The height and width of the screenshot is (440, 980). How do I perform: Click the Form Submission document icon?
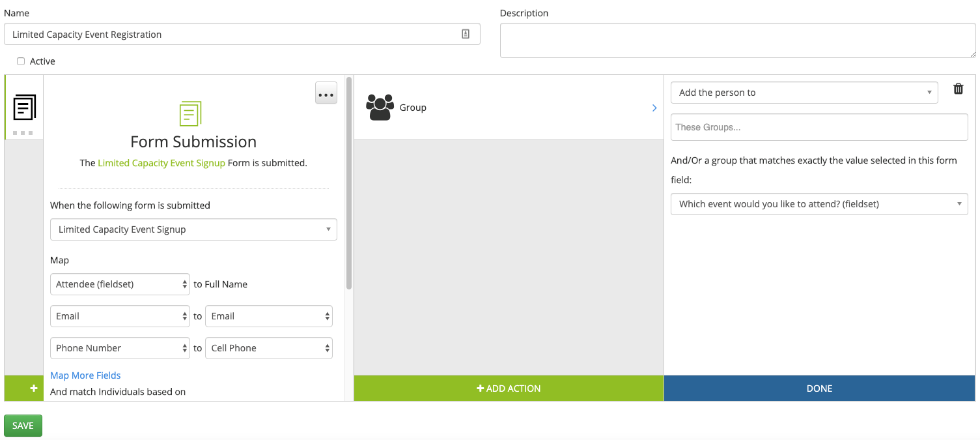click(189, 114)
